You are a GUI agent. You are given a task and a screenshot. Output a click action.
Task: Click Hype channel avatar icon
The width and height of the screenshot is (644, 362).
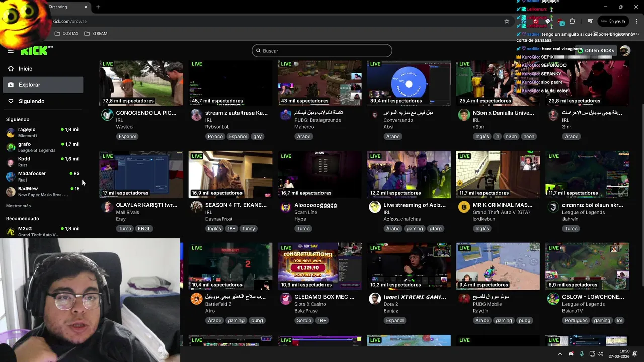tap(286, 207)
